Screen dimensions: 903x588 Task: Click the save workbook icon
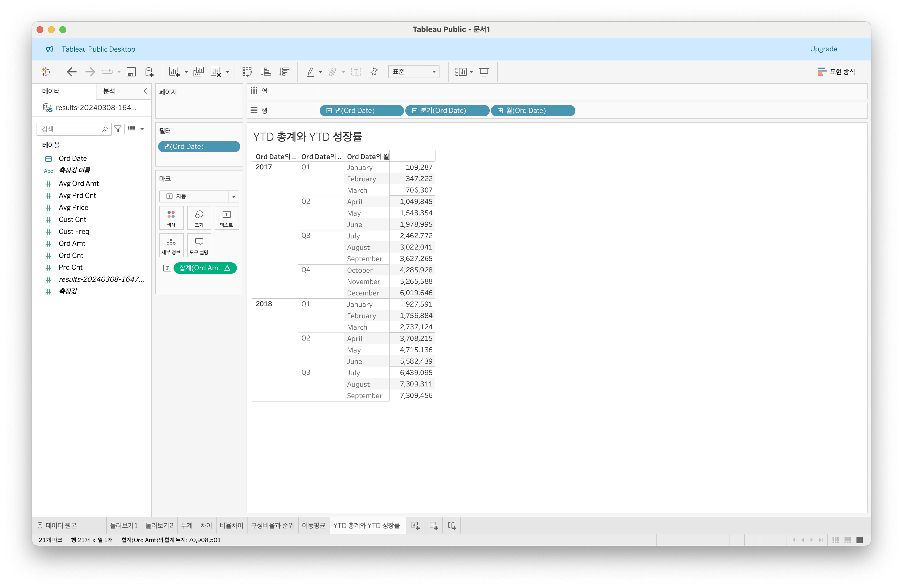click(131, 72)
